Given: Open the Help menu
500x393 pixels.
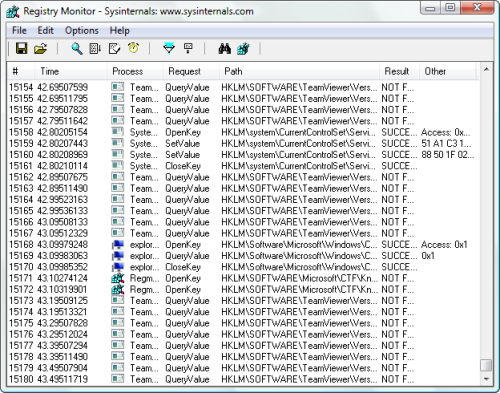Looking at the screenshot, I should point(120,31).
